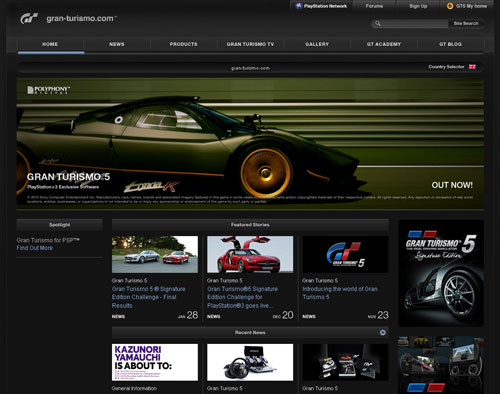Open the Country Selector
The height and width of the screenshot is (394, 500).
pyautogui.click(x=446, y=67)
